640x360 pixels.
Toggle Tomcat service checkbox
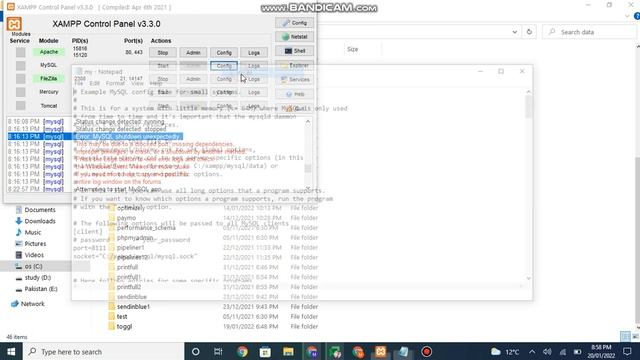pos(20,106)
